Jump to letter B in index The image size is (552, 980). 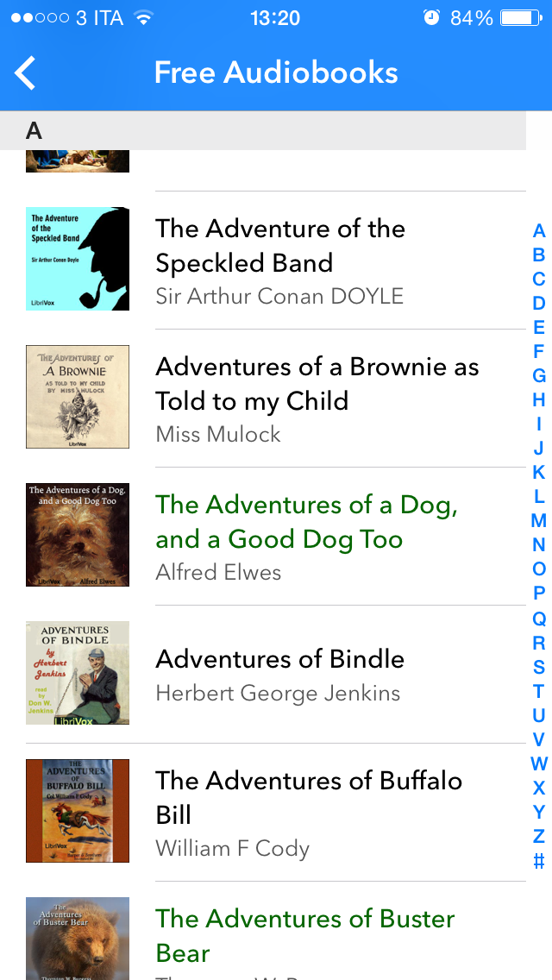pyautogui.click(x=539, y=255)
